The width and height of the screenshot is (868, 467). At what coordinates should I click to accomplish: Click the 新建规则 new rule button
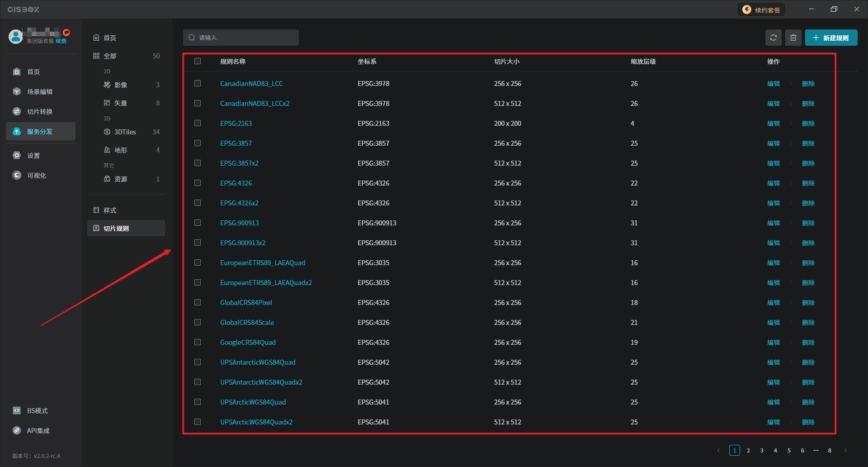[831, 38]
